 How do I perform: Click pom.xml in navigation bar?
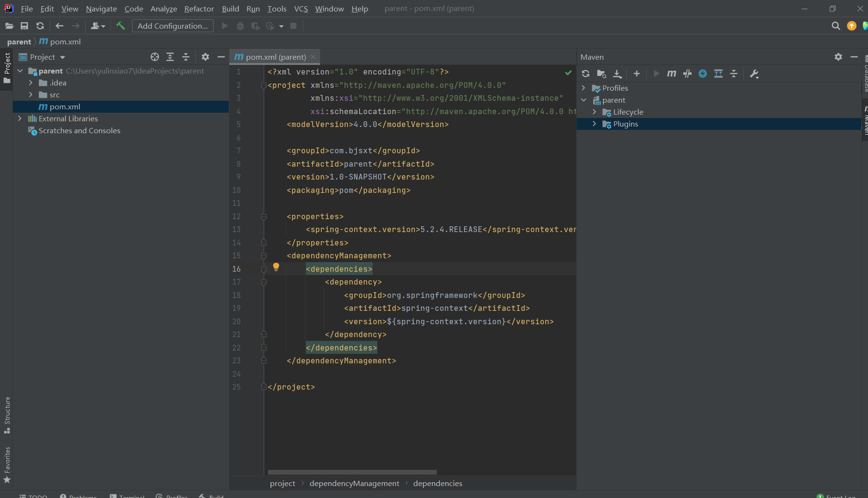[60, 42]
